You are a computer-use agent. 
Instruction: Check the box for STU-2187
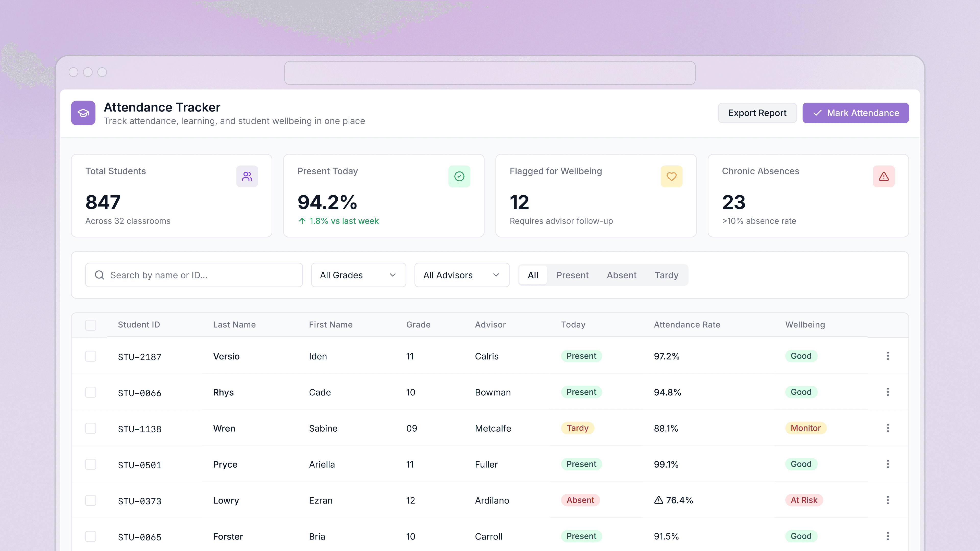click(x=91, y=356)
